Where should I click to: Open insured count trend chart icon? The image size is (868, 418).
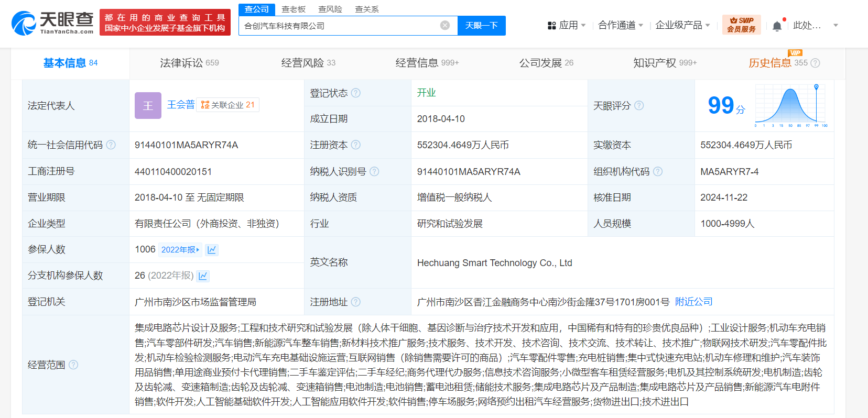click(212, 250)
